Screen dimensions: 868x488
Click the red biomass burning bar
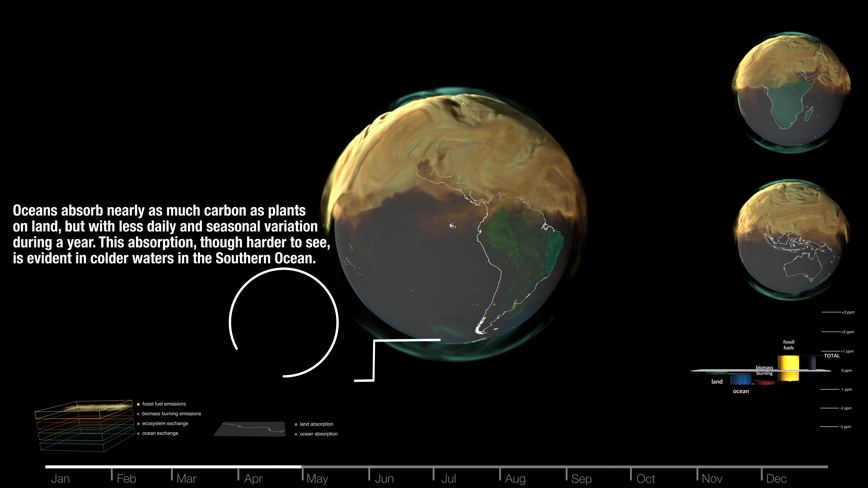click(x=765, y=382)
